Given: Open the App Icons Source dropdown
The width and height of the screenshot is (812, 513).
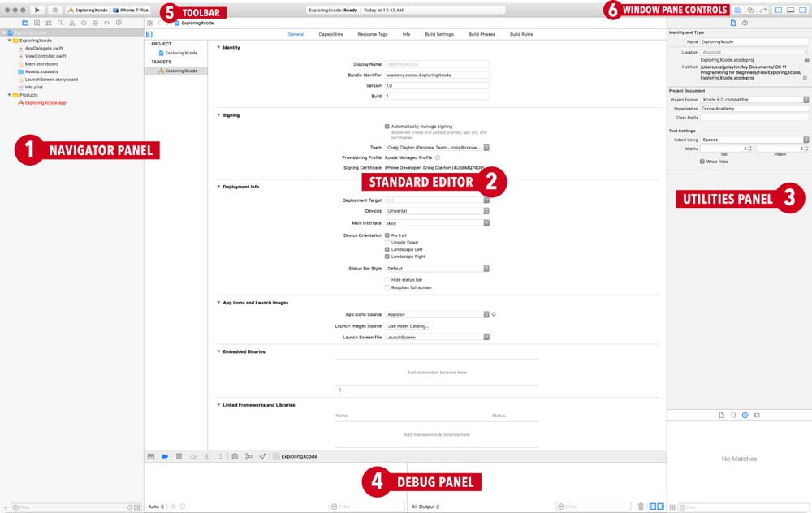Looking at the screenshot, I should pos(437,314).
